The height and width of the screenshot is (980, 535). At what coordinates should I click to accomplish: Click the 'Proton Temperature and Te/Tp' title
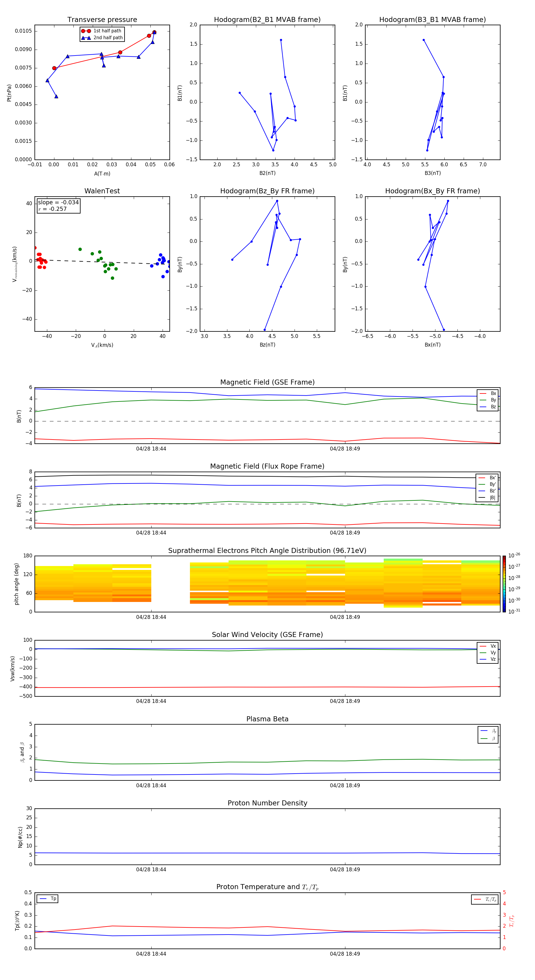(267, 887)
